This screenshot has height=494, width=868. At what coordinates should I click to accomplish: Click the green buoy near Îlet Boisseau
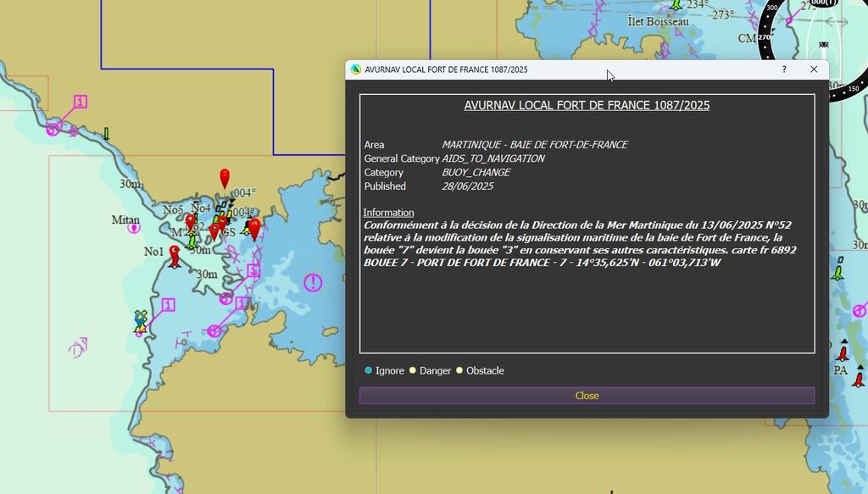point(676,4)
